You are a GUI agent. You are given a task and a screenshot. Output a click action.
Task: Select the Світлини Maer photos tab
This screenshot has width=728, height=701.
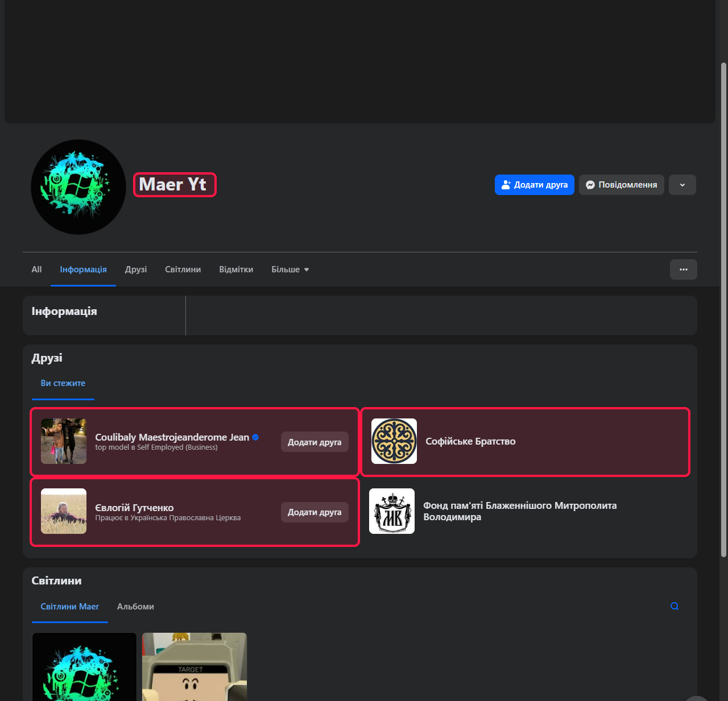click(70, 607)
